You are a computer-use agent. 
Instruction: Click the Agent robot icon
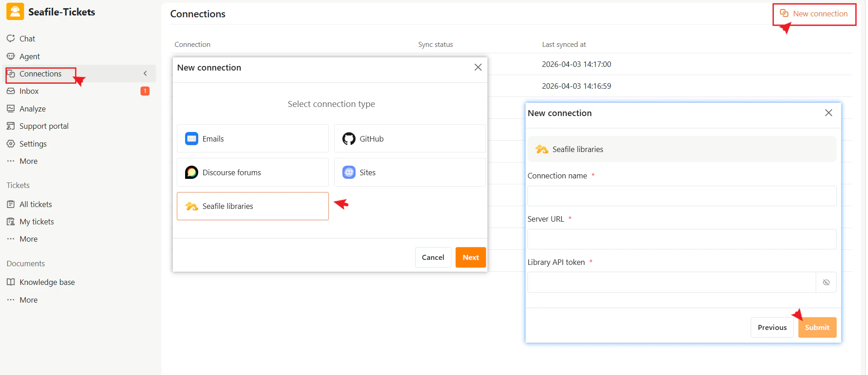[x=11, y=56]
